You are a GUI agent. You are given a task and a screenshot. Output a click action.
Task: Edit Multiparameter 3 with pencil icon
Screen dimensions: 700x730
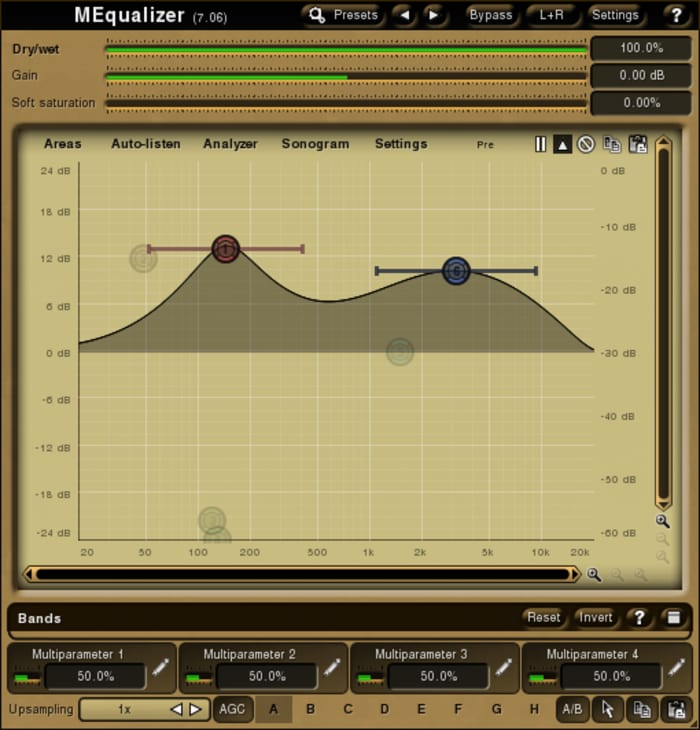pyautogui.click(x=504, y=667)
